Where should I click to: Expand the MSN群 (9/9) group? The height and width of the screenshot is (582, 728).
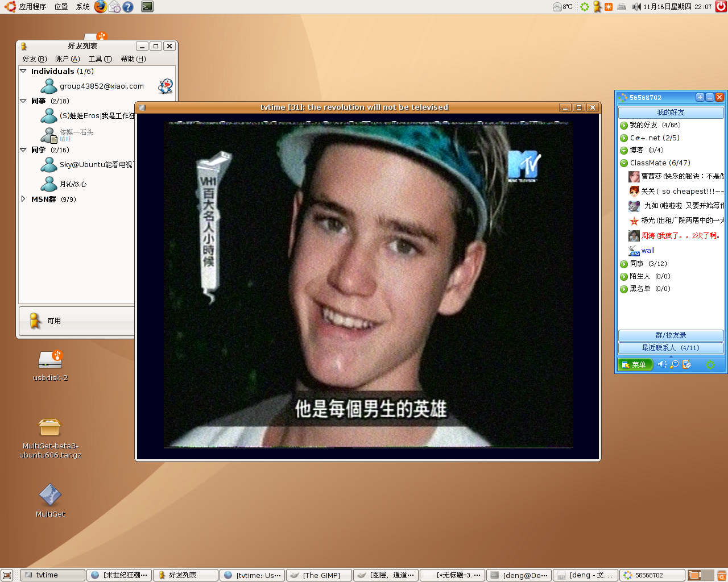point(23,199)
